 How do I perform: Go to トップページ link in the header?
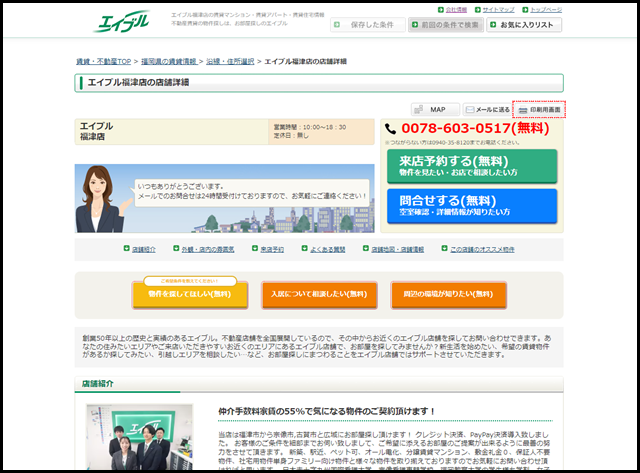point(546,10)
